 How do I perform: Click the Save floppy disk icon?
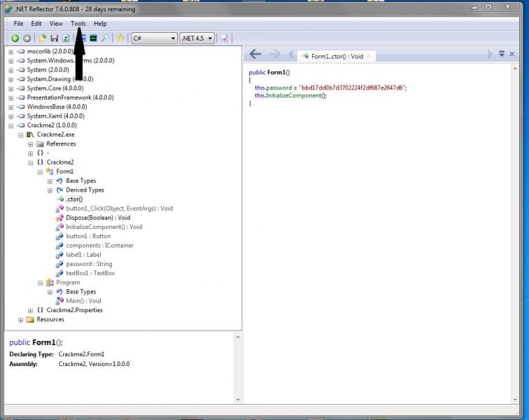click(55, 38)
